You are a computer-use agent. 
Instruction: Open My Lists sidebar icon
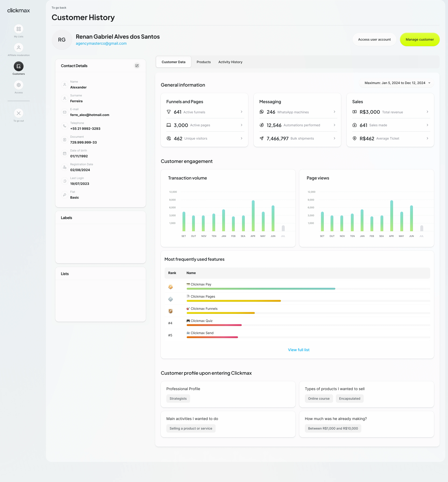click(x=19, y=29)
